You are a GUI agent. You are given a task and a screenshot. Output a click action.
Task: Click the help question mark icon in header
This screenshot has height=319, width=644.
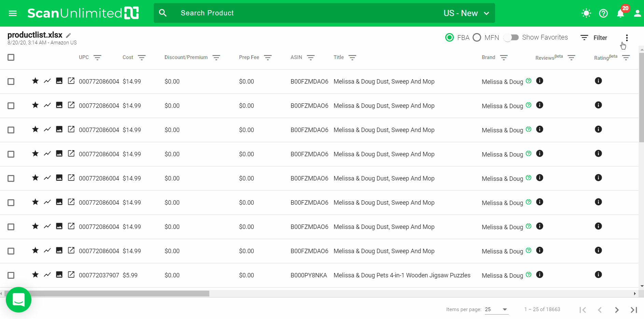tap(603, 13)
